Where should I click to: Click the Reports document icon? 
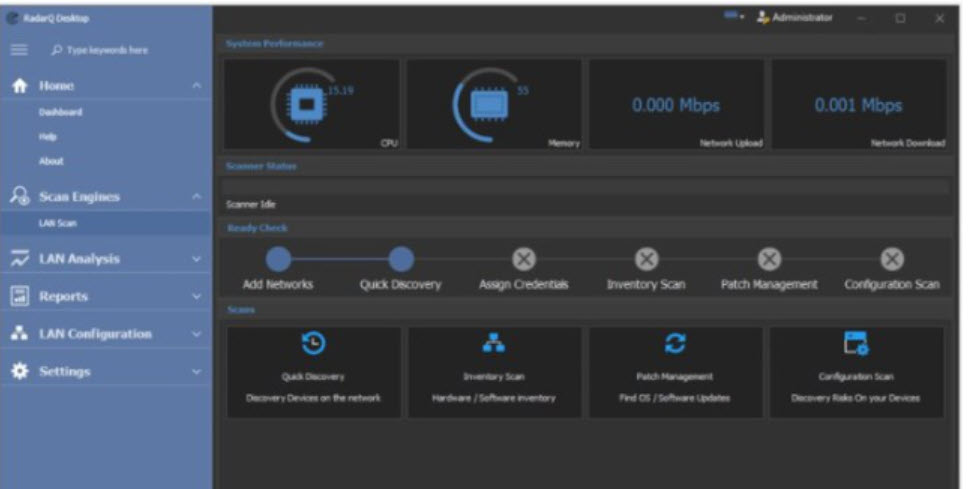coord(20,296)
